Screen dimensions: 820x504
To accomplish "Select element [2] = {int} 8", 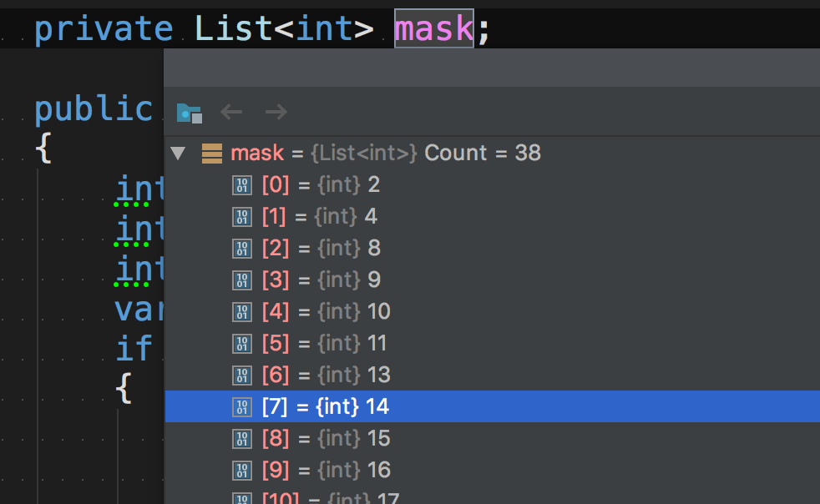I will pyautogui.click(x=492, y=248).
